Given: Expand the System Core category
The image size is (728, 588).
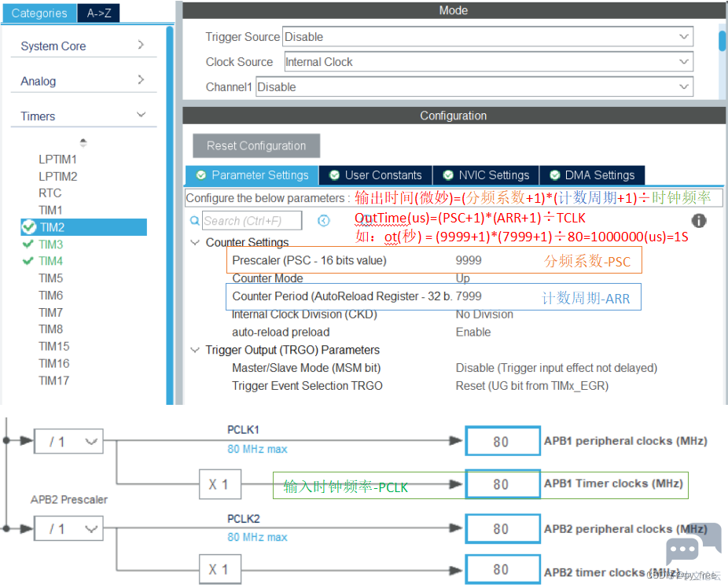Looking at the screenshot, I should click(x=141, y=46).
